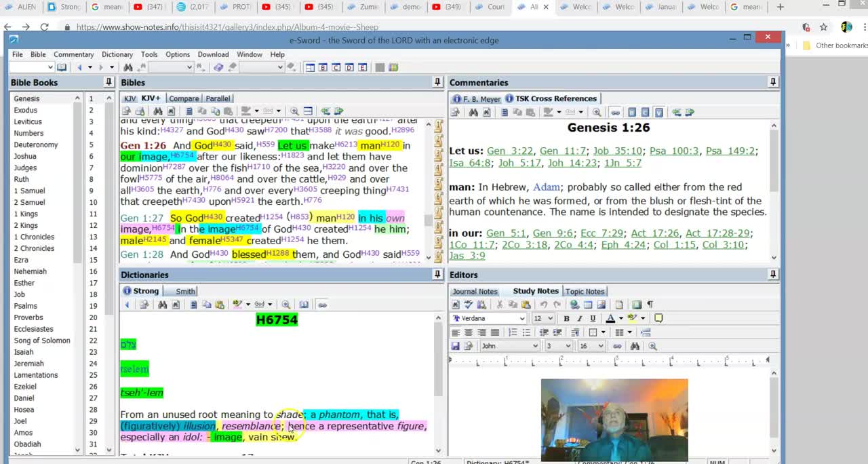Open the Download menu

tap(213, 54)
